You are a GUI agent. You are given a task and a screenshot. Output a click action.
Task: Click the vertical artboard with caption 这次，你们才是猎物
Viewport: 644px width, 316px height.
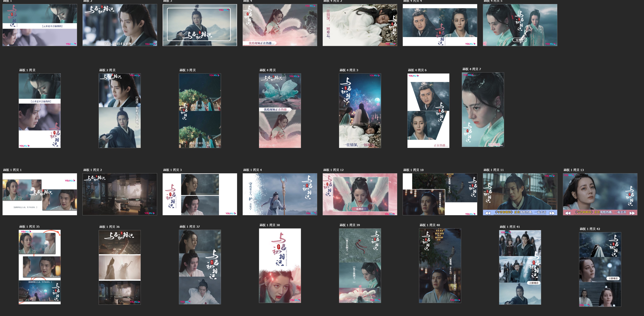[120, 111]
